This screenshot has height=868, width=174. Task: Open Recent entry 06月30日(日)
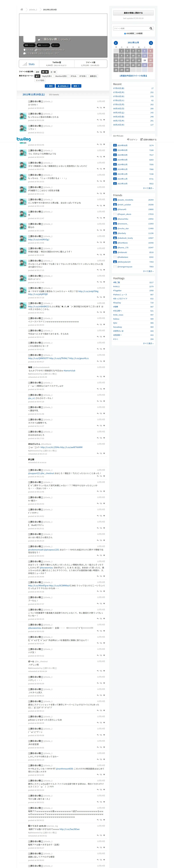click(x=119, y=108)
